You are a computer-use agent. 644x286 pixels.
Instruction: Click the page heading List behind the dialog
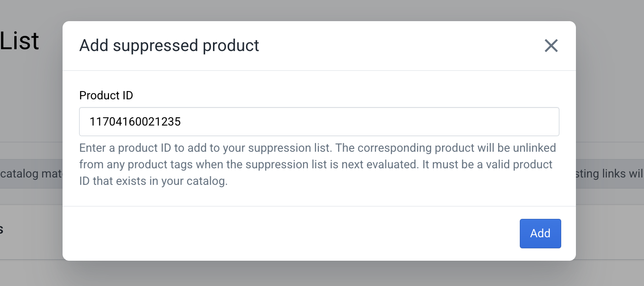point(20,40)
